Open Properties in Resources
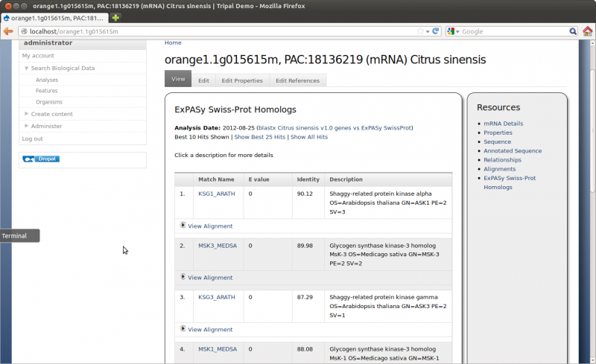Image resolution: width=596 pixels, height=364 pixels. point(498,132)
